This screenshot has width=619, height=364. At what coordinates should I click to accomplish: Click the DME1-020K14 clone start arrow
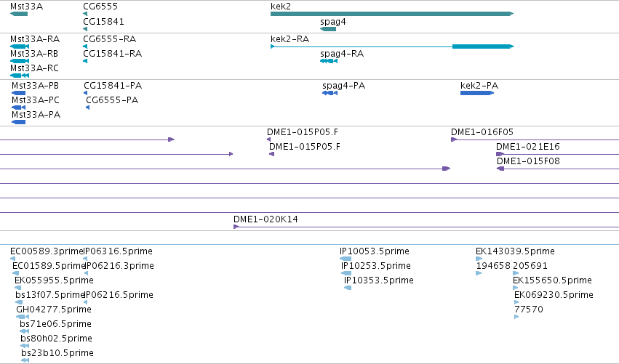[236, 227]
